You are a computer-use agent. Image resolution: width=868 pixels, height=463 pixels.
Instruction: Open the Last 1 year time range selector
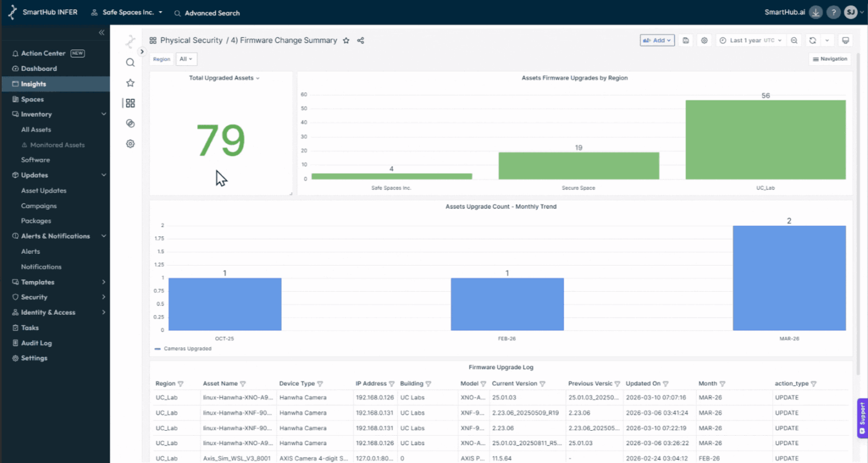[750, 40]
